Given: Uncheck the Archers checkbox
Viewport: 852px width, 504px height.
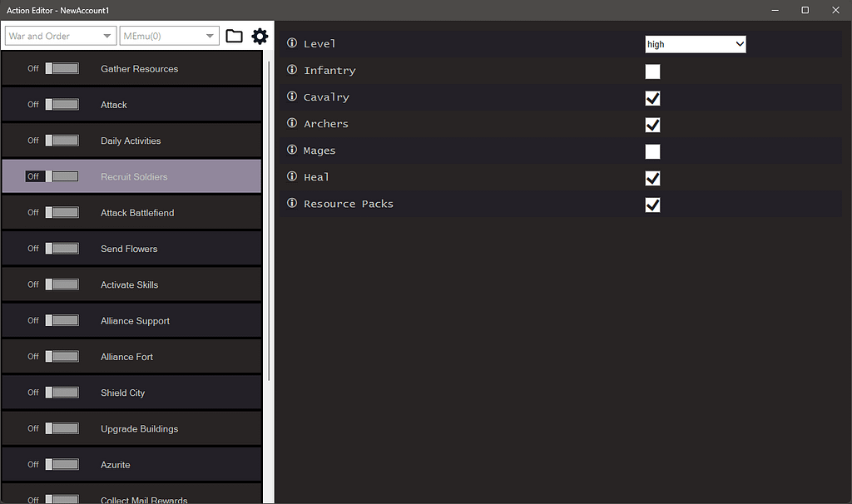Looking at the screenshot, I should (x=652, y=125).
